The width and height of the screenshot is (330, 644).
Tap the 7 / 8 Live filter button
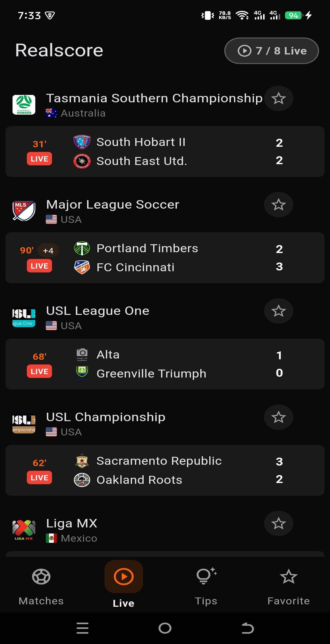tap(271, 51)
